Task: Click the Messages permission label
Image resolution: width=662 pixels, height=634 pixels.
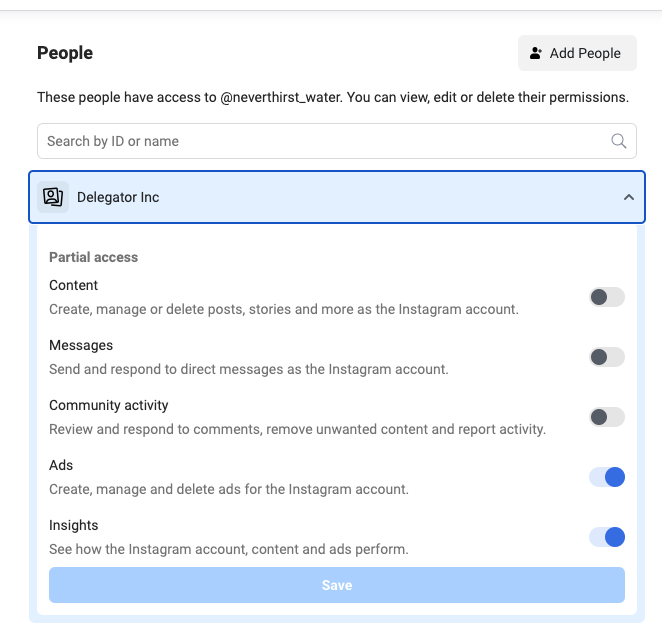Action: (81, 345)
